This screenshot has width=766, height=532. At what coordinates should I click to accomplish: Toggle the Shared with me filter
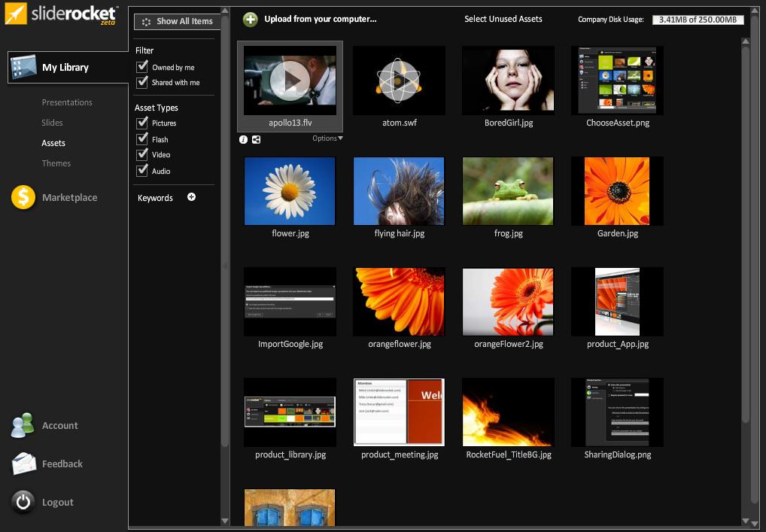click(x=142, y=81)
